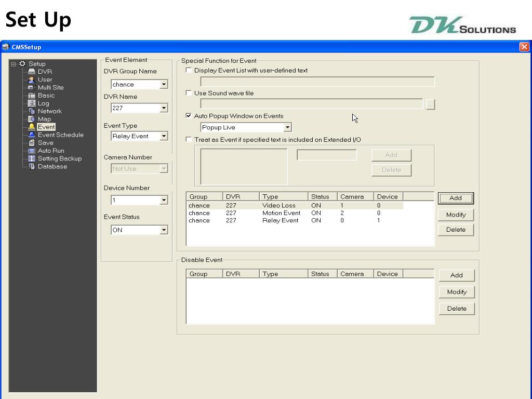Click the Type column header in the event list
This screenshot has height=399, width=532.
(x=283, y=197)
